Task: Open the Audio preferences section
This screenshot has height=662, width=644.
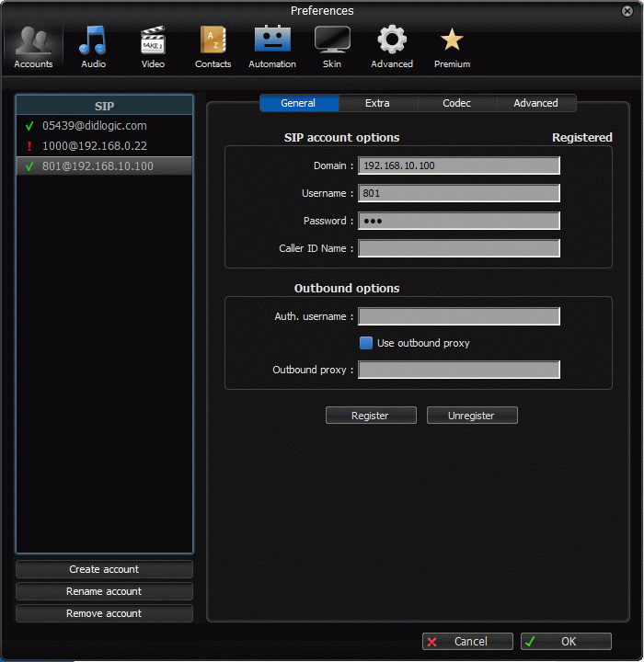Action: pyautogui.click(x=93, y=47)
